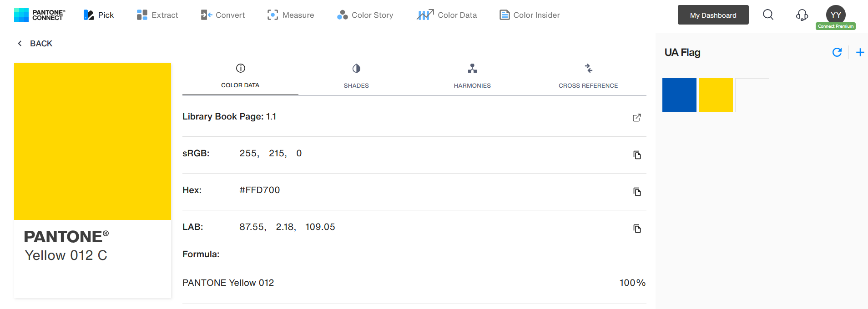The width and height of the screenshot is (868, 309).
Task: Switch to the Cross Reference tab
Action: [x=588, y=77]
